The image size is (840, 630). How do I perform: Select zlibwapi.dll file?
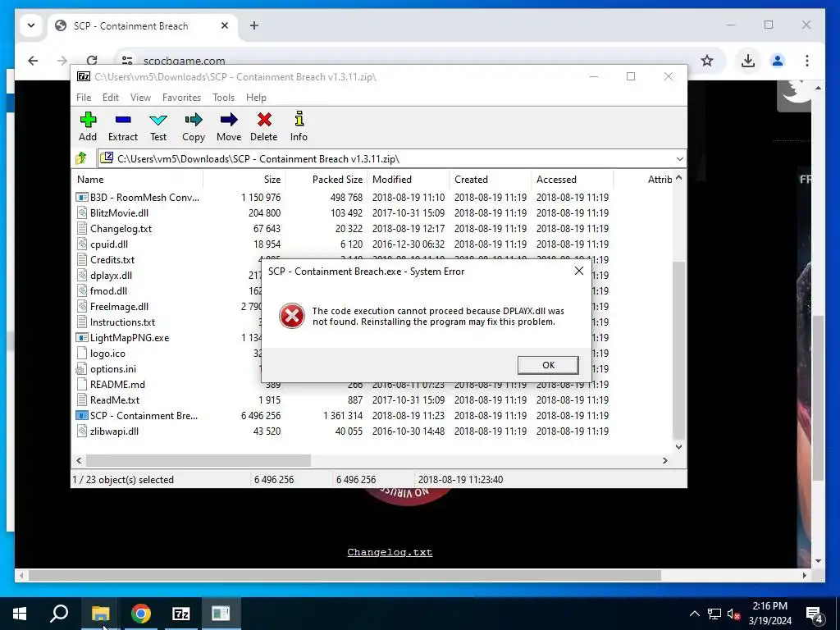pyautogui.click(x=114, y=431)
